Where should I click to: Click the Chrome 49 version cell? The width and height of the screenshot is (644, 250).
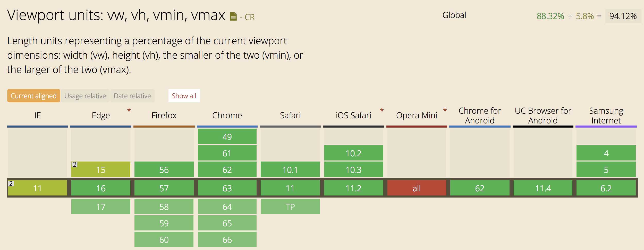(227, 137)
